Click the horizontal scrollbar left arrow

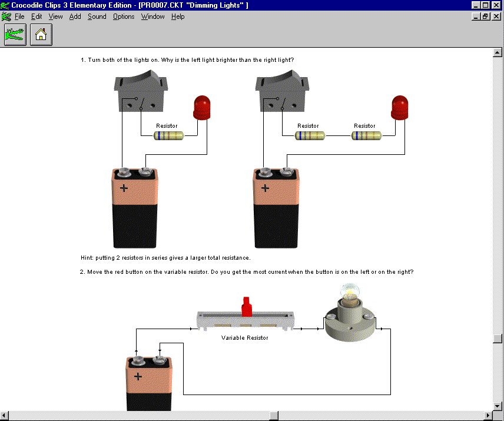(4, 416)
